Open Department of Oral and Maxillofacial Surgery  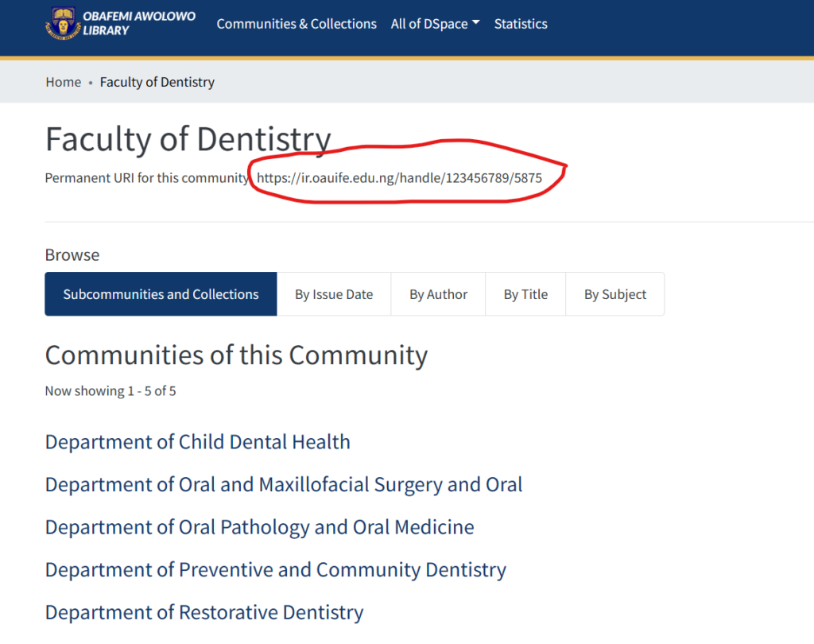coord(284,485)
